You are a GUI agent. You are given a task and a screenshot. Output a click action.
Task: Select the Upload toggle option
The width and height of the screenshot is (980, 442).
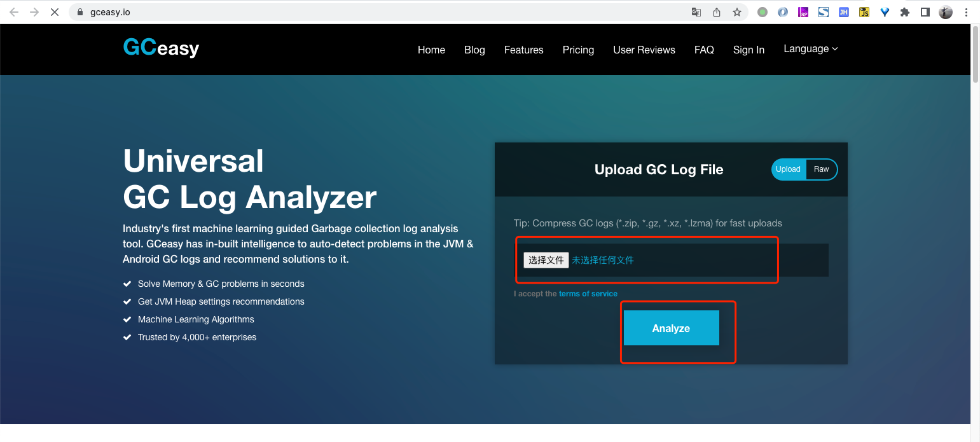(x=789, y=169)
